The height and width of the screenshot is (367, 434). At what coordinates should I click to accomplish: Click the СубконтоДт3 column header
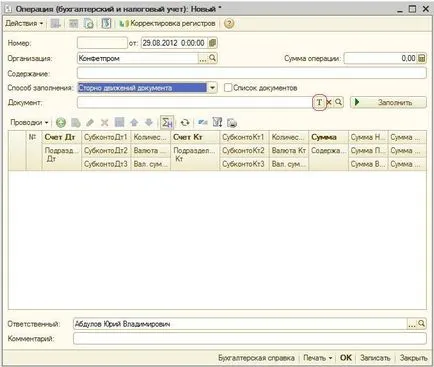[106, 164]
